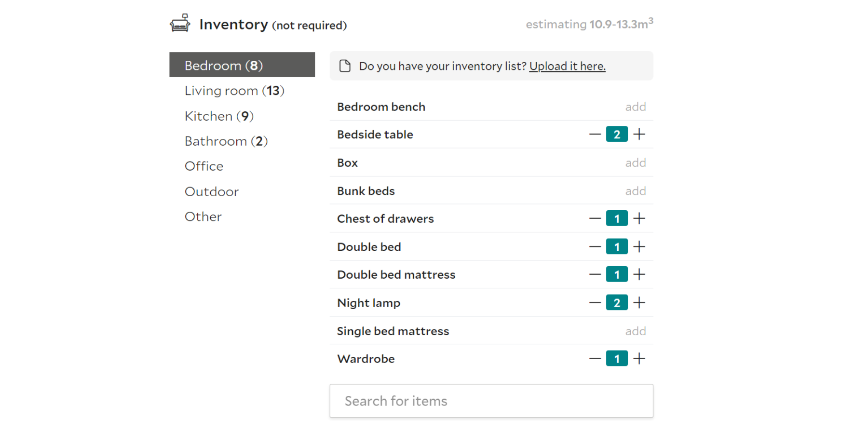Increase Double bed quantity with plus icon

(639, 246)
